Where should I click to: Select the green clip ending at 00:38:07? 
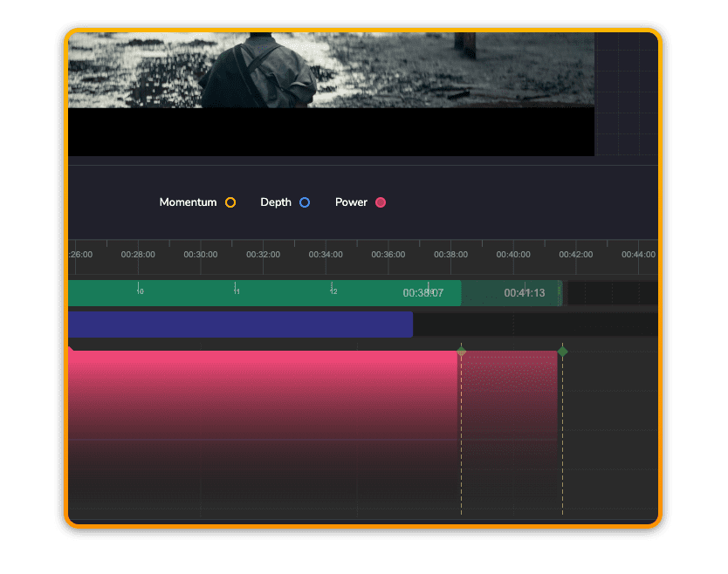(x=262, y=293)
